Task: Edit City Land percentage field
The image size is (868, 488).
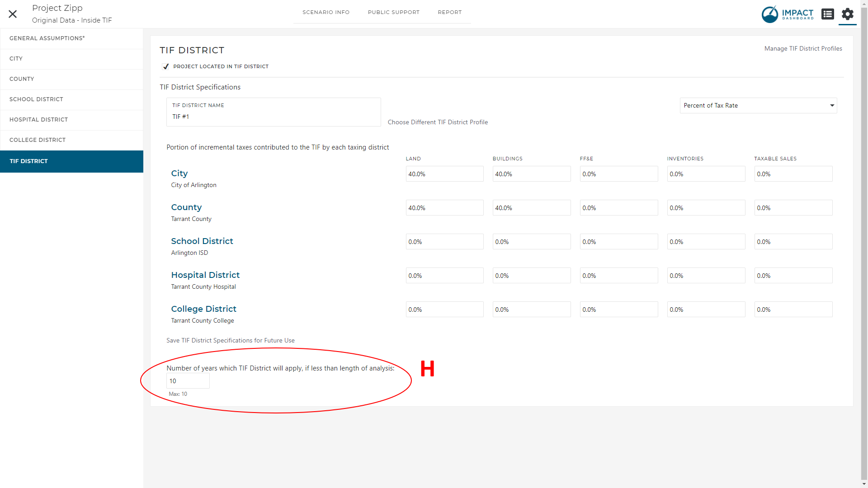Action: (444, 174)
